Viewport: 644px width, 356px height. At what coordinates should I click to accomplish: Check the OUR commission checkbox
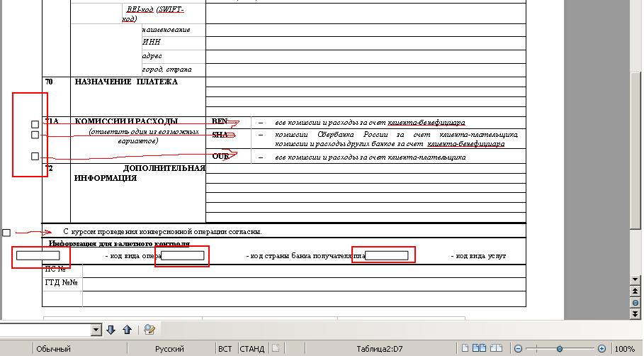click(35, 156)
